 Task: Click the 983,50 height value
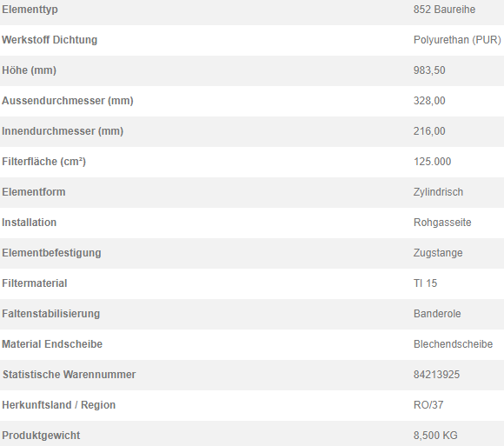429,70
